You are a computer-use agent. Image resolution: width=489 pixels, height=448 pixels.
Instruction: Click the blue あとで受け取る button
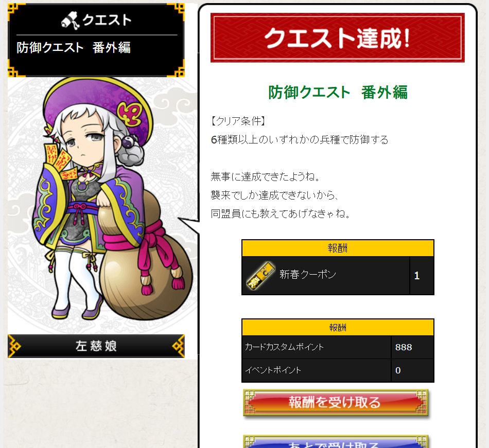pyautogui.click(x=336, y=442)
